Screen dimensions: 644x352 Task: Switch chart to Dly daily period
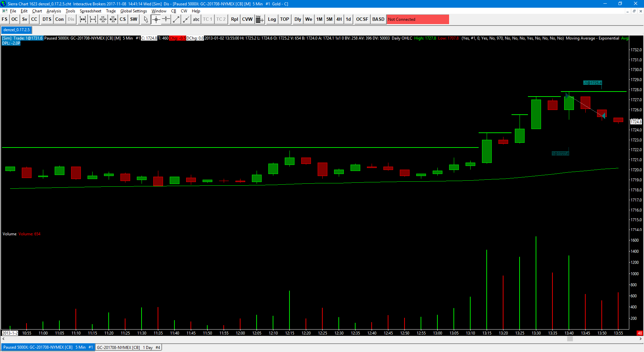click(x=298, y=19)
